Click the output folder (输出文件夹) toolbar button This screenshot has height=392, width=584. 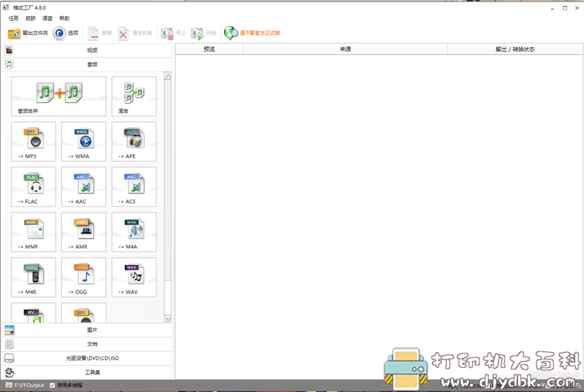(x=28, y=33)
